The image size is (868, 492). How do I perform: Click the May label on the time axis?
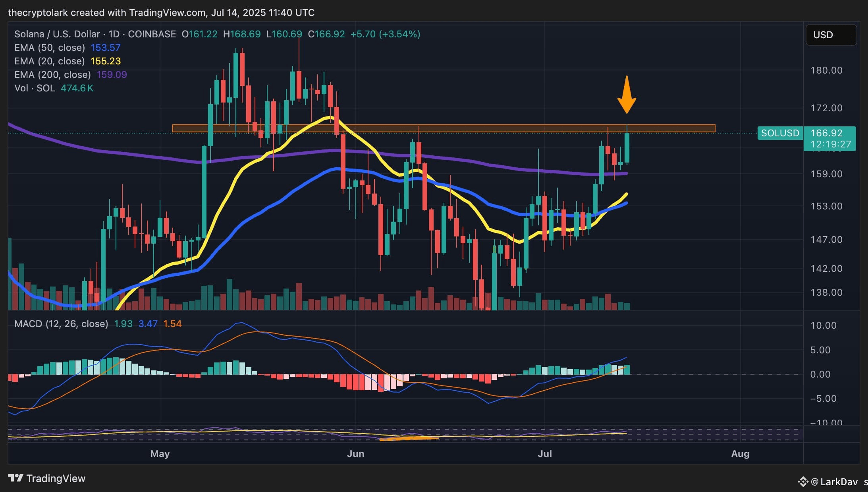[160, 454]
